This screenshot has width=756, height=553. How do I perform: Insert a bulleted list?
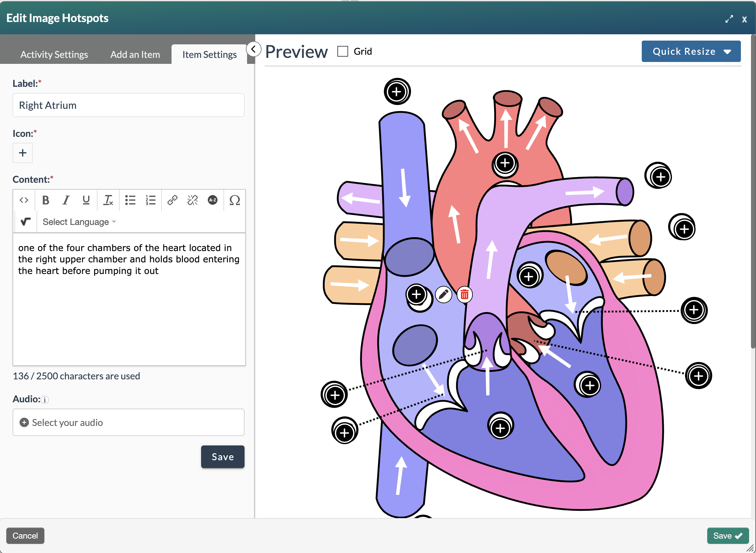pyautogui.click(x=130, y=200)
